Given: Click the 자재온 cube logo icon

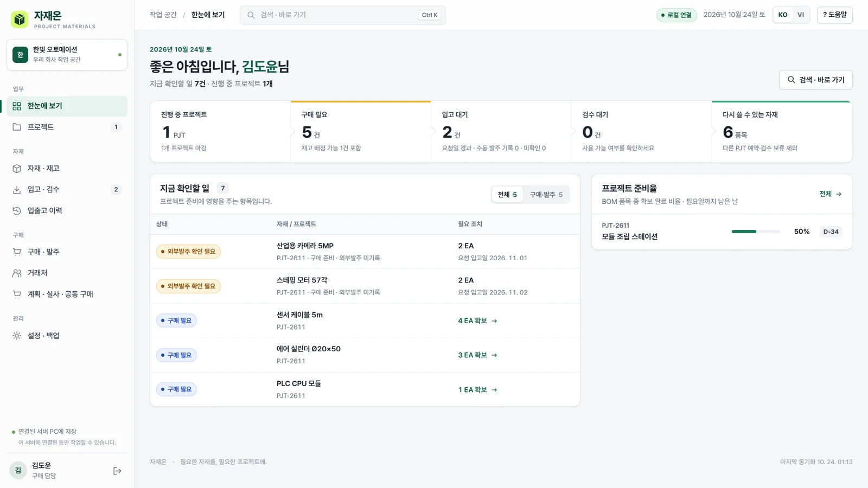Looking at the screenshot, I should (x=20, y=20).
